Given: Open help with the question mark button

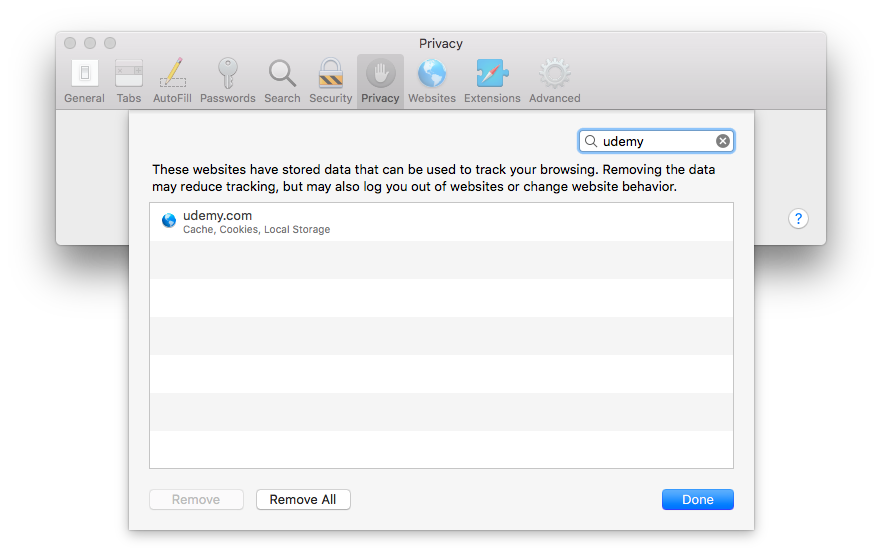Looking at the screenshot, I should tap(798, 219).
